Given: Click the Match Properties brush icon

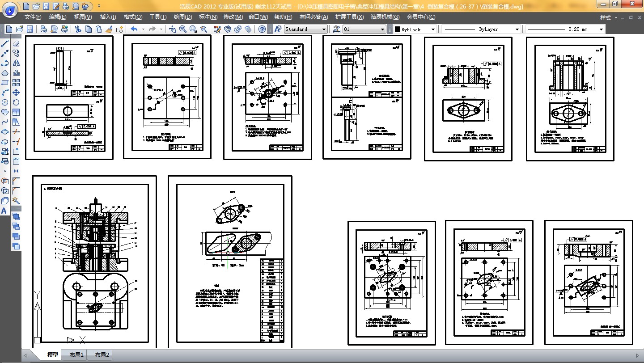Looking at the screenshot, I should 109,29.
